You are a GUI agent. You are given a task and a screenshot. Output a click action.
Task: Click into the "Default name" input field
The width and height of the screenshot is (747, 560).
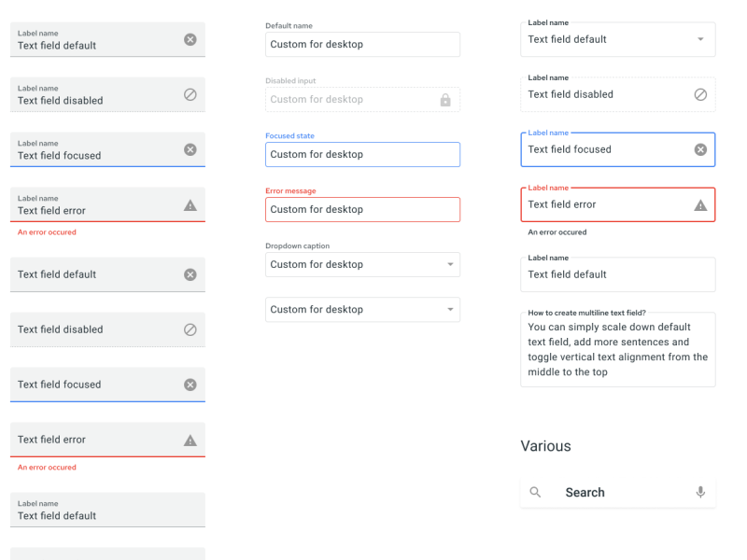click(362, 44)
